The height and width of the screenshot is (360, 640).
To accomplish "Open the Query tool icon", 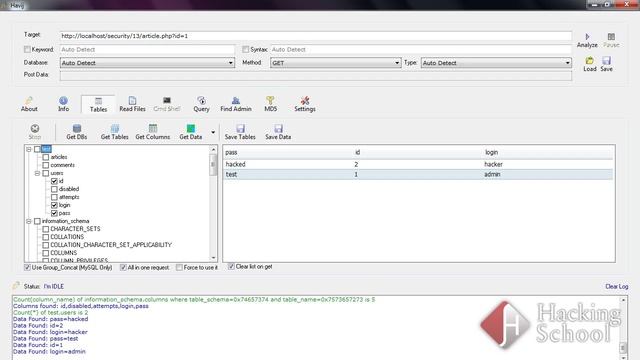I will 201,100.
